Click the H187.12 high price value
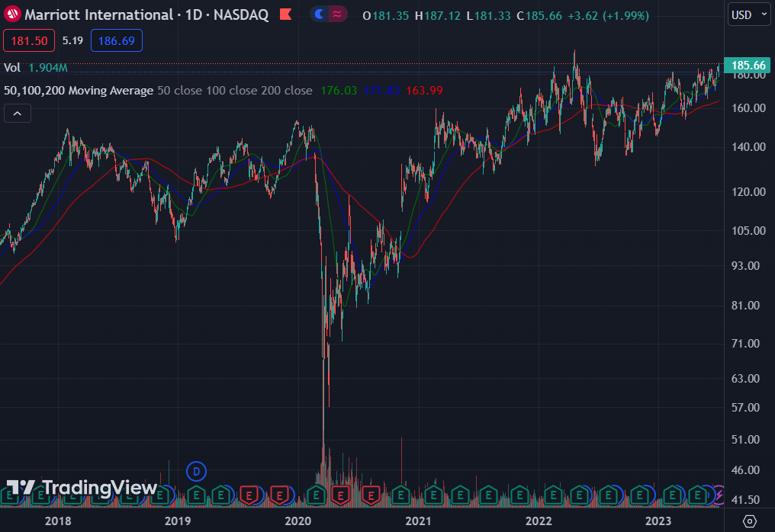The image size is (775, 532). (x=437, y=15)
